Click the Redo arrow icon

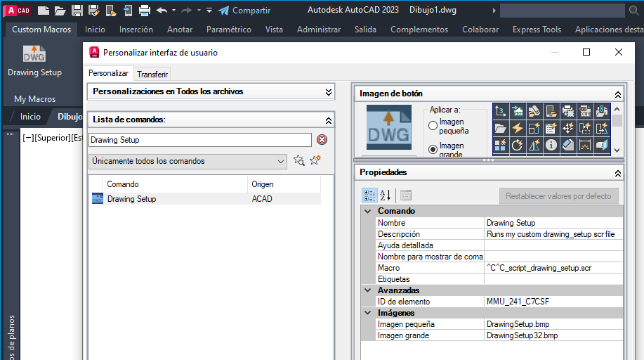coord(187,11)
